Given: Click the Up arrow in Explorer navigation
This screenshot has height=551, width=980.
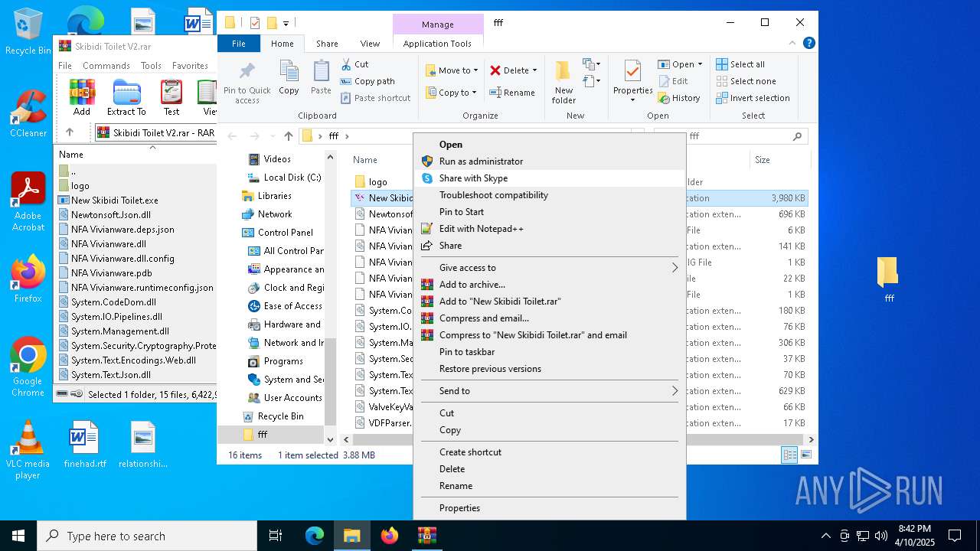Looking at the screenshot, I should pyautogui.click(x=288, y=136).
